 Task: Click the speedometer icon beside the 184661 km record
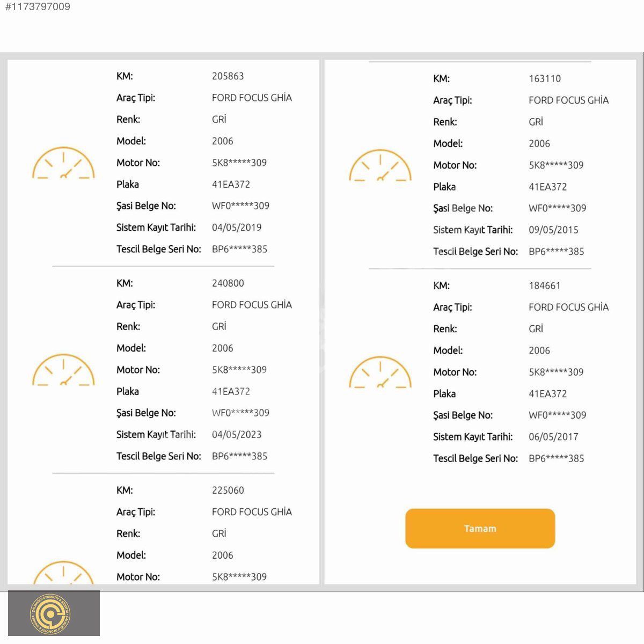point(380,372)
